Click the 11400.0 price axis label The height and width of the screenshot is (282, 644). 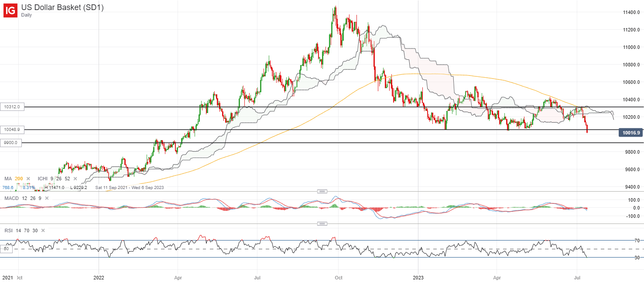pyautogui.click(x=631, y=12)
